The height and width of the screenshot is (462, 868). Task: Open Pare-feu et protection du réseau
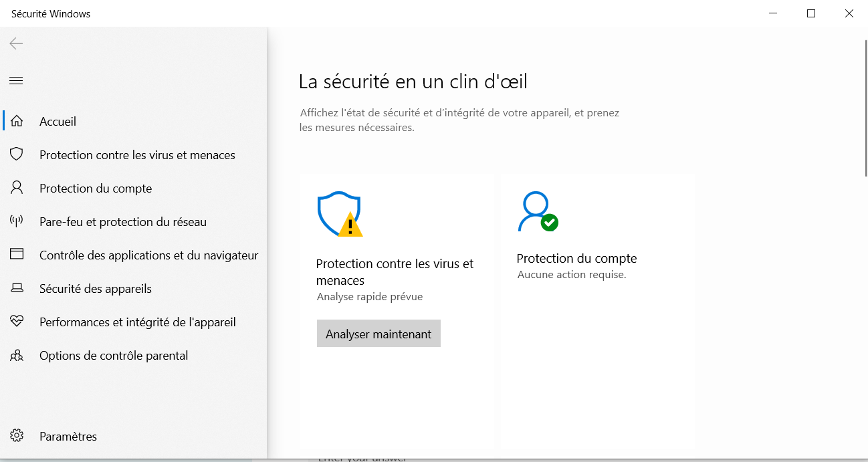pyautogui.click(x=123, y=221)
